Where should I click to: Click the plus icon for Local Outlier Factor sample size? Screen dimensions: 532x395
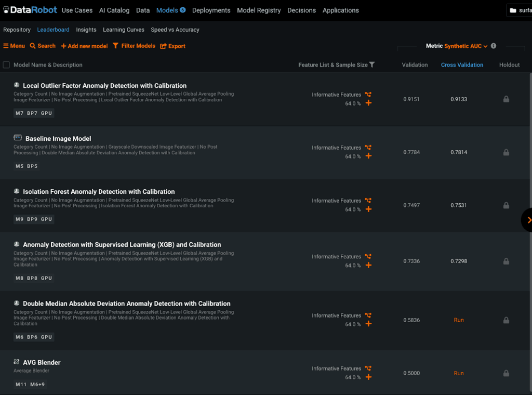pos(368,103)
